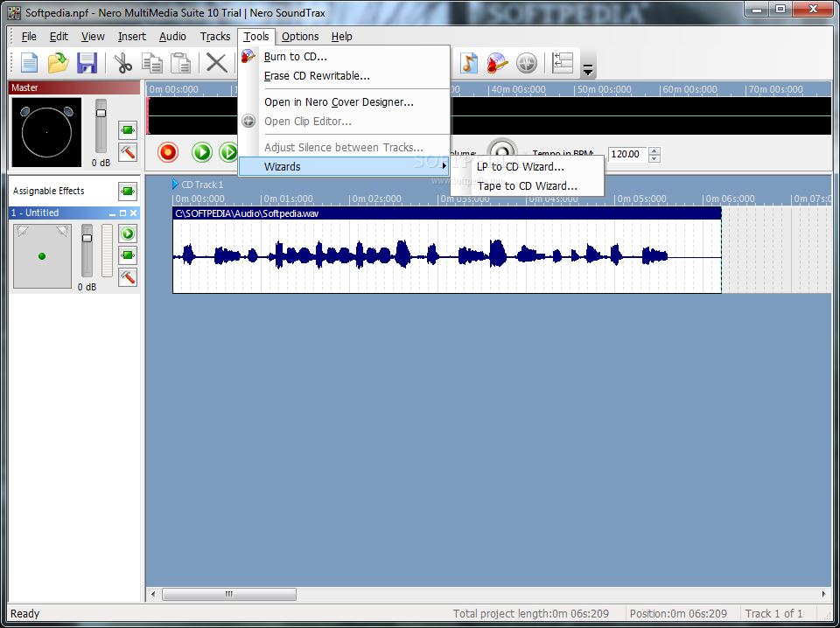
Task: Launch Tape to CD Wizard...
Action: tap(527, 185)
